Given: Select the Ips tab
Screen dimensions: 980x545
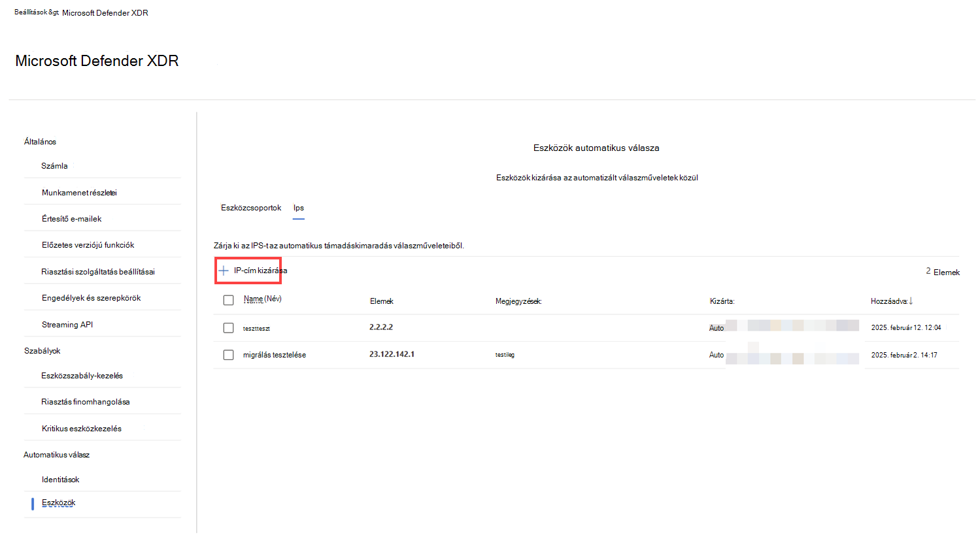Looking at the screenshot, I should click(x=299, y=208).
